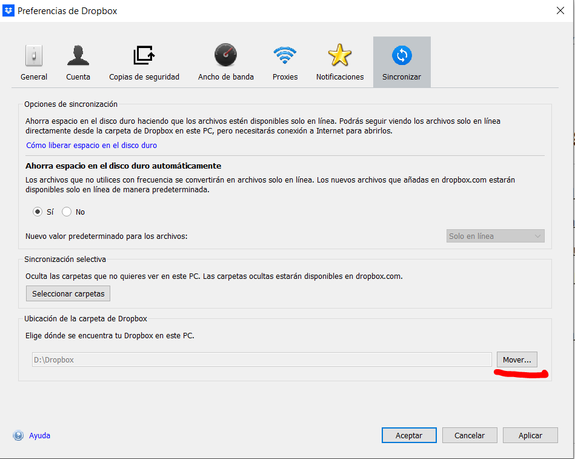Screen dimensions: 575x459
Task: Open the Ancho de banda tab
Action: (x=226, y=62)
